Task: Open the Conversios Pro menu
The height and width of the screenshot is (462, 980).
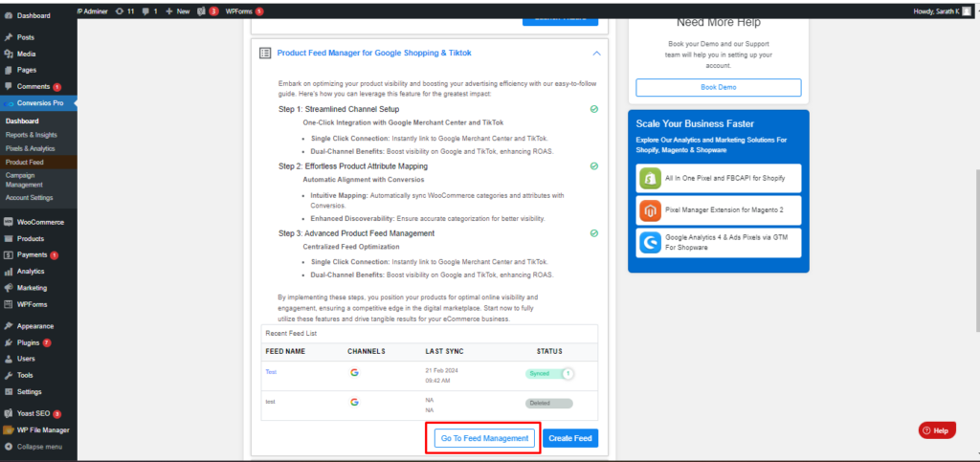Action: [38, 103]
